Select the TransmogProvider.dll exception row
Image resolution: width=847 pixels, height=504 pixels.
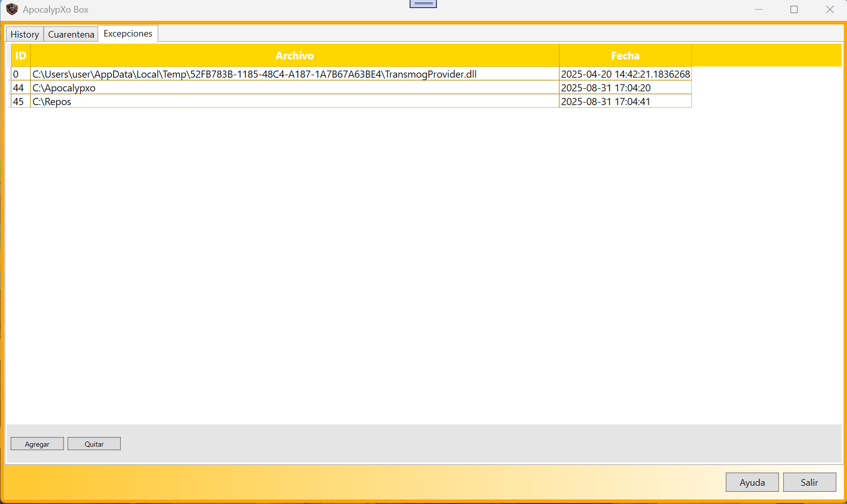254,75
